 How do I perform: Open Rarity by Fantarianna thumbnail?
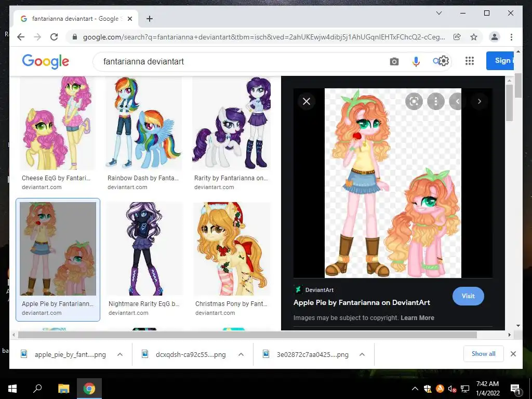pyautogui.click(x=231, y=123)
